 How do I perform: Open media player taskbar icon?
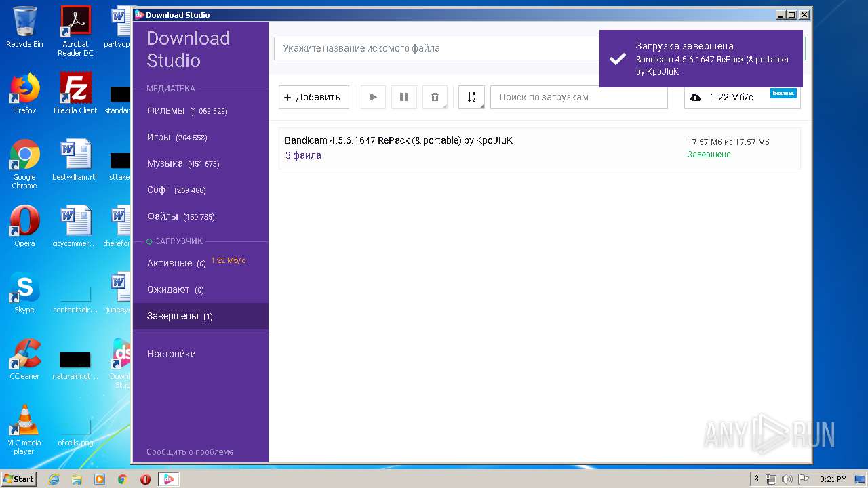click(100, 479)
